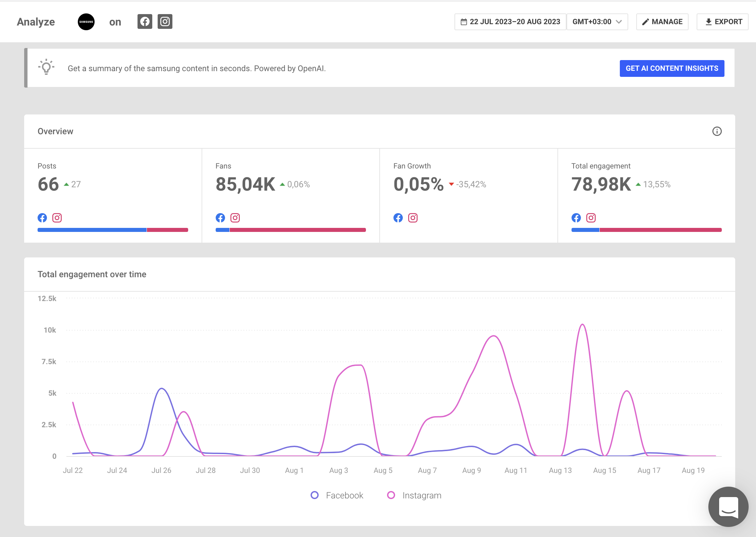The width and height of the screenshot is (756, 537).
Task: Click the -35,42% fan growth change
Action: pos(468,184)
